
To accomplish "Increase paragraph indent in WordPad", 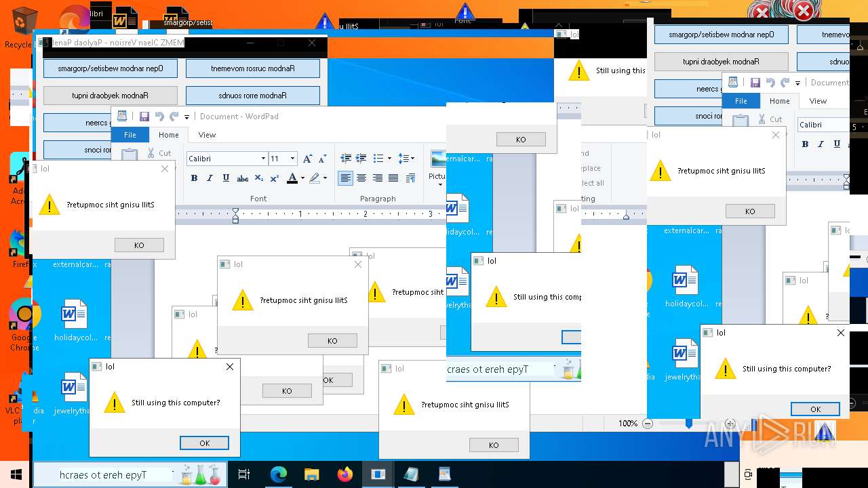I will coord(361,159).
